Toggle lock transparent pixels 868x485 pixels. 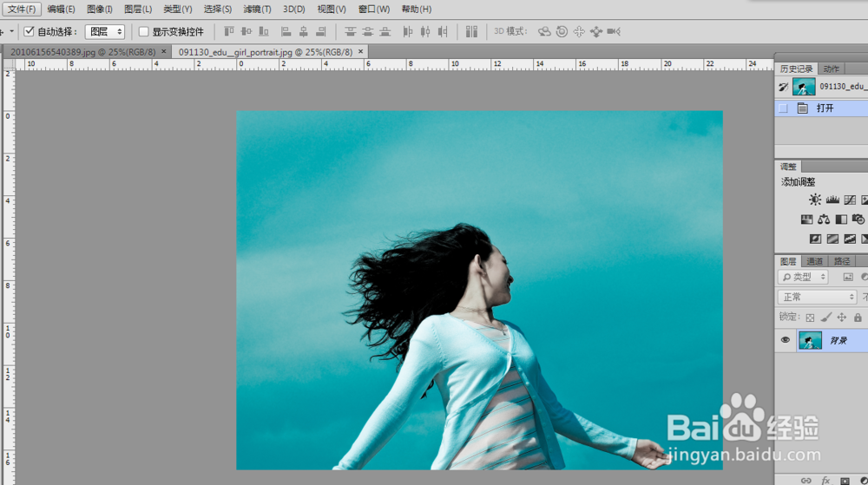tap(810, 318)
